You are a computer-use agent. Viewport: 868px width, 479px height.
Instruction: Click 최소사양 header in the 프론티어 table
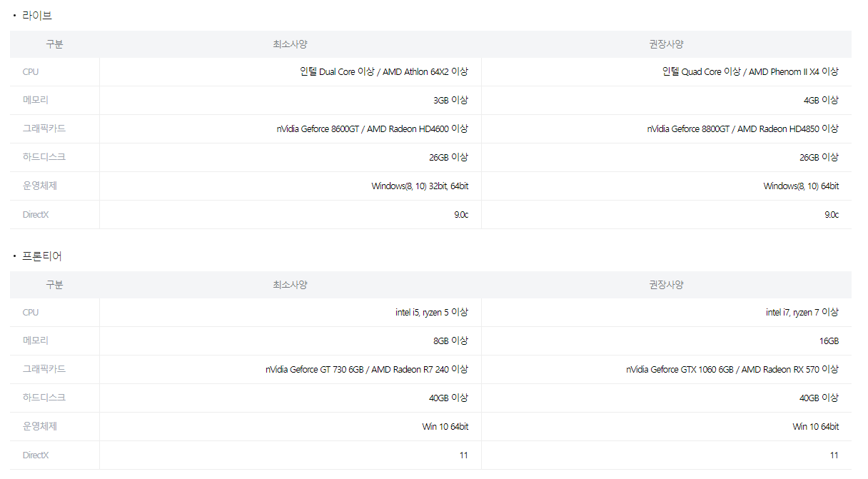tap(290, 285)
